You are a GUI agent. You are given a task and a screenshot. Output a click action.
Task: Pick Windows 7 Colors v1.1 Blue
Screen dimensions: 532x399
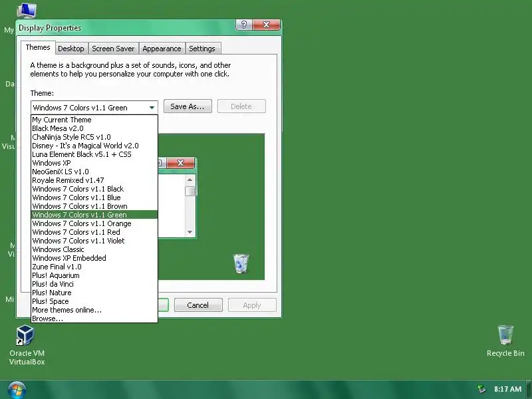click(x=94, y=198)
